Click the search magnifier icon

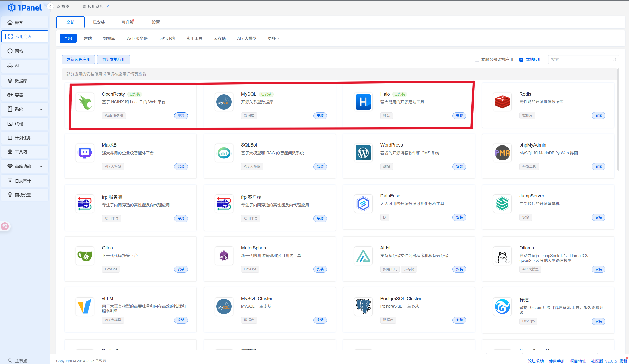[x=614, y=60]
